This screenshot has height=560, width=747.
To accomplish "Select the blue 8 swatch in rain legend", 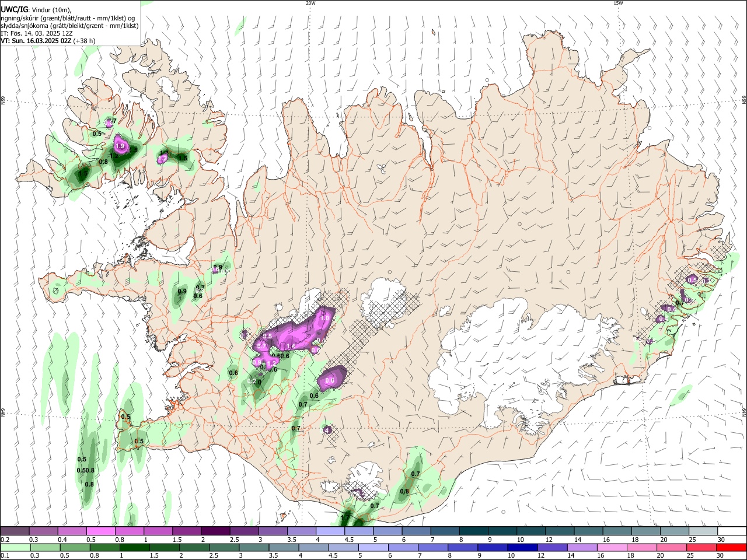I will [463, 547].
